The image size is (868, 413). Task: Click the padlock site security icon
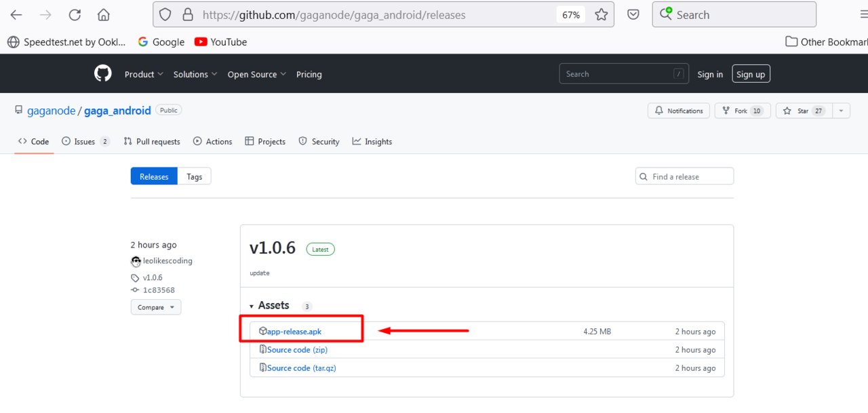[x=189, y=15]
